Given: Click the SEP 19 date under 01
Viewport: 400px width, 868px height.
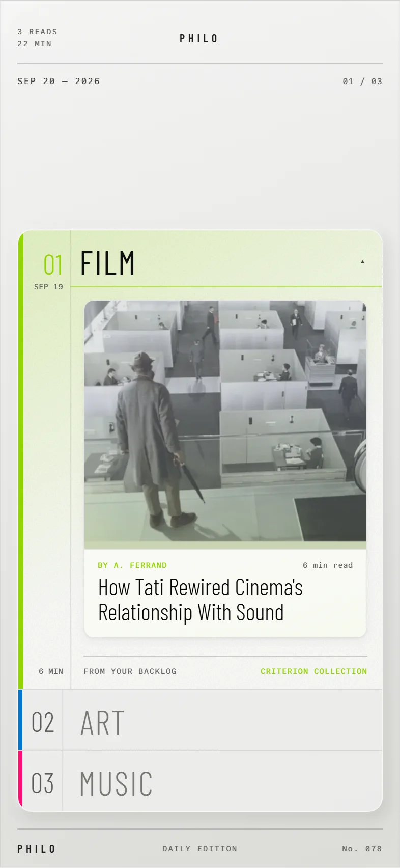Looking at the screenshot, I should (x=48, y=287).
